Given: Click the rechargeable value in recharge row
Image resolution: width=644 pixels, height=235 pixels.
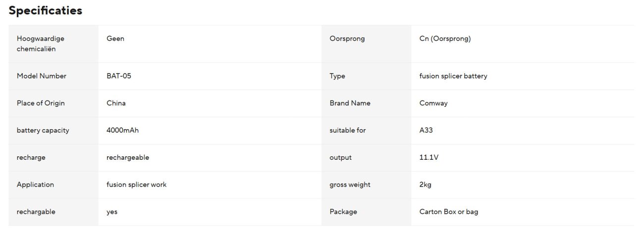Looking at the screenshot, I should tap(128, 158).
